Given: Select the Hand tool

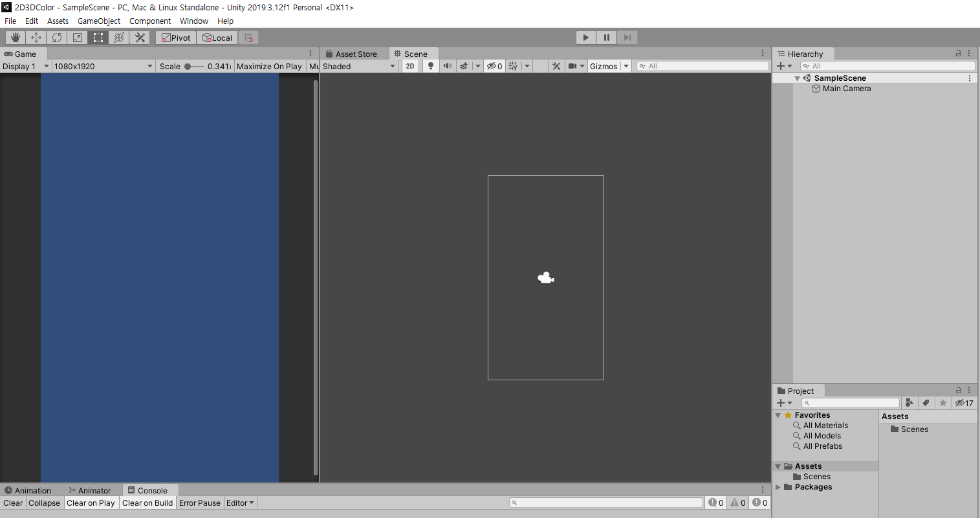Looking at the screenshot, I should (16, 38).
